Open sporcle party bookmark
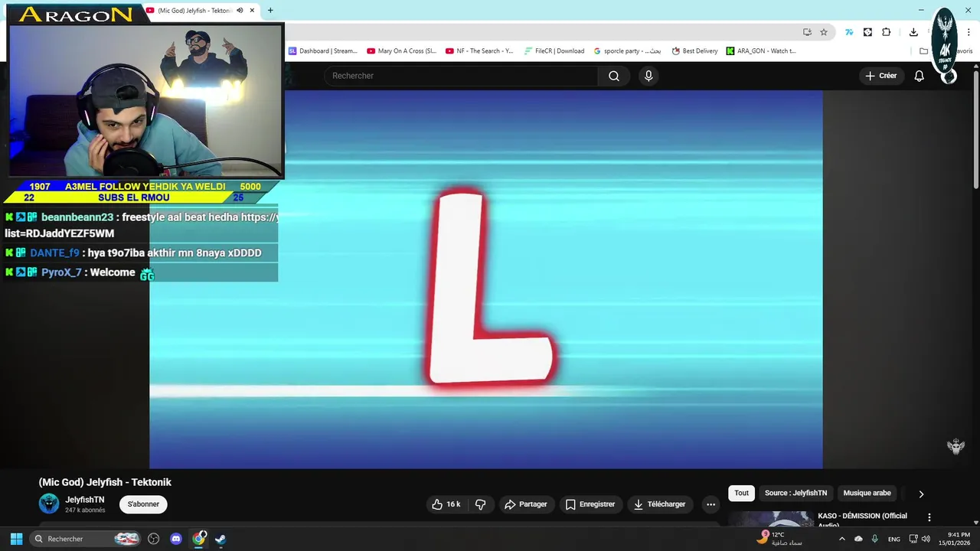This screenshot has height=551, width=980. coord(627,51)
